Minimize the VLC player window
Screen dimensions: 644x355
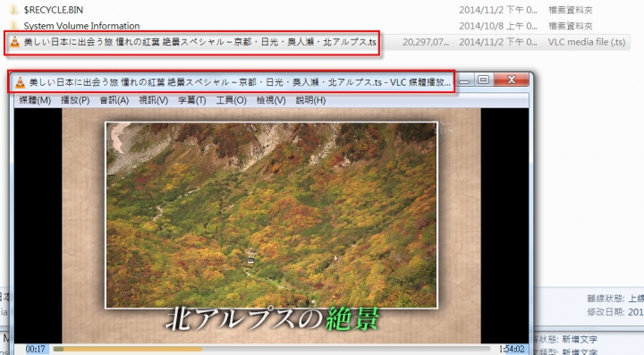[464, 80]
